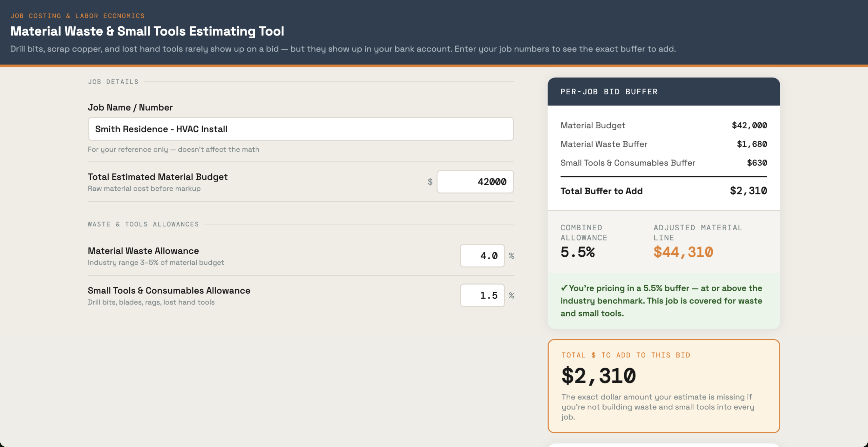Click 'Raw material cost before markup' hint
The width and height of the screenshot is (868, 447).
point(144,189)
